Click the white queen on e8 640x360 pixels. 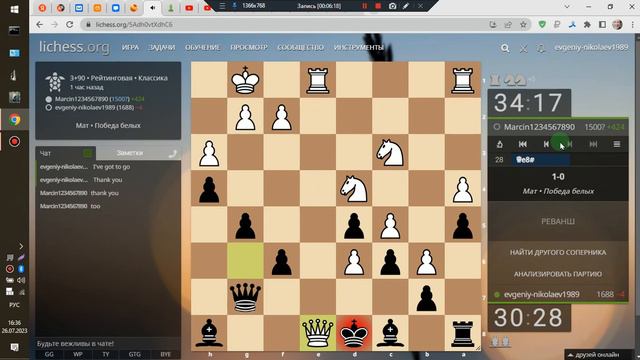[318, 333]
